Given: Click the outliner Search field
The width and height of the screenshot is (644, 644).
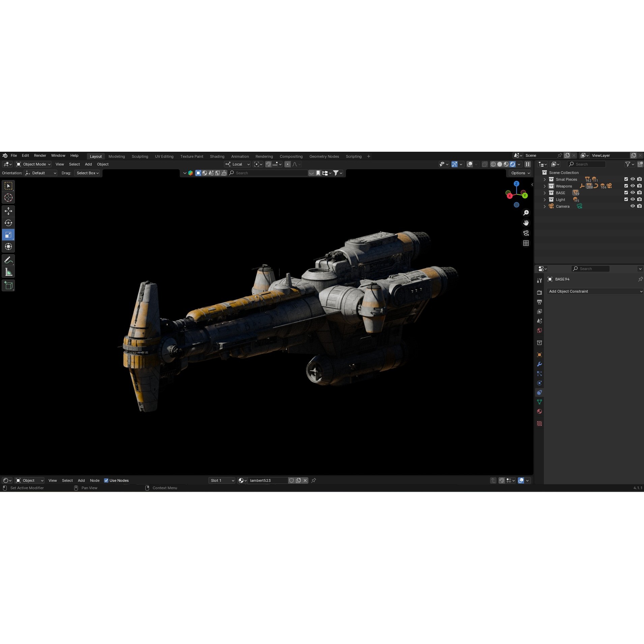Looking at the screenshot, I should pyautogui.click(x=586, y=164).
